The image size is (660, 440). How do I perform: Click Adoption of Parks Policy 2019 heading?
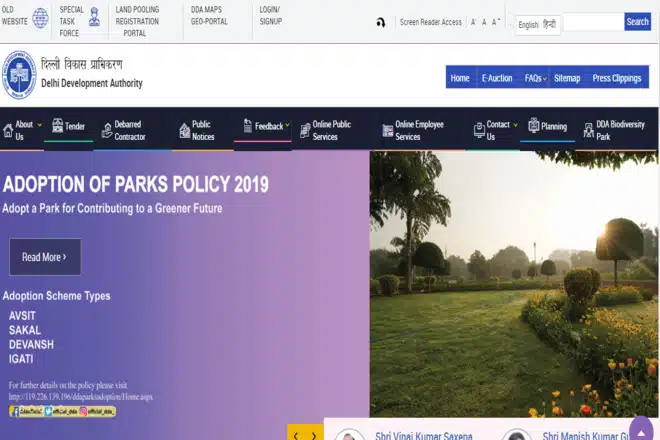(x=136, y=184)
